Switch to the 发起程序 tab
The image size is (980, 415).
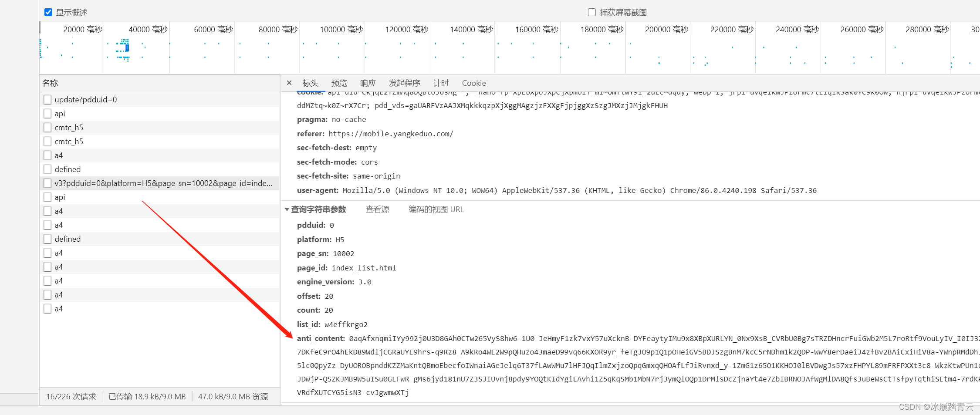tap(405, 83)
